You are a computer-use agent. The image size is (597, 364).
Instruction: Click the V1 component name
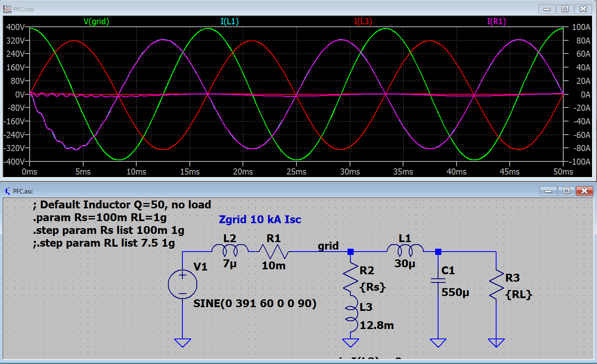201,267
